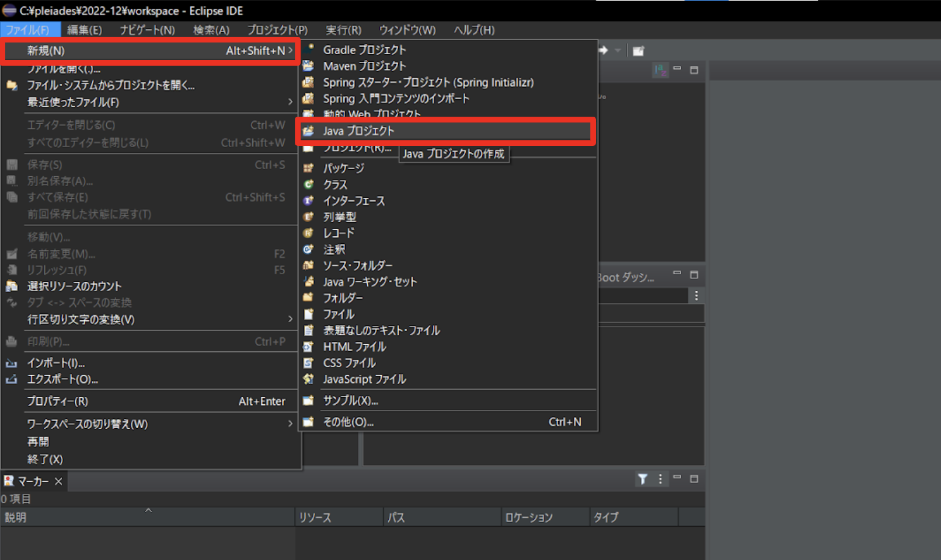Click the ソース・フォルダー icon
The height and width of the screenshot is (560, 941).
coord(308,265)
